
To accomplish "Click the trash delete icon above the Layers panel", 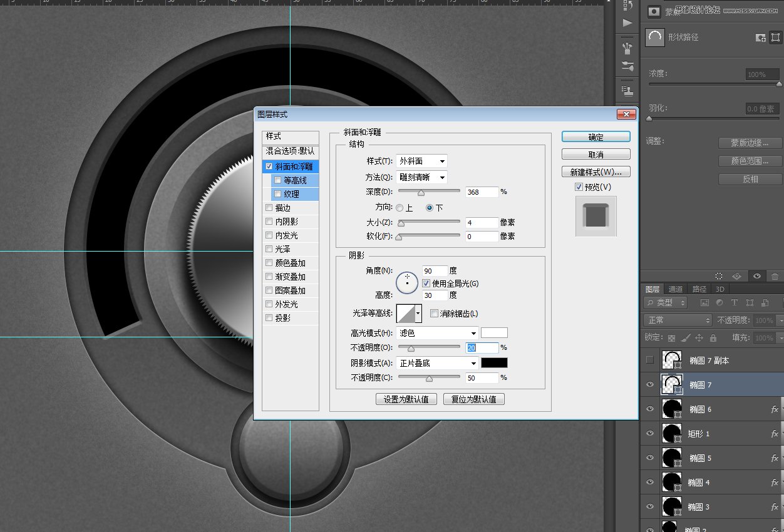I will click(775, 276).
